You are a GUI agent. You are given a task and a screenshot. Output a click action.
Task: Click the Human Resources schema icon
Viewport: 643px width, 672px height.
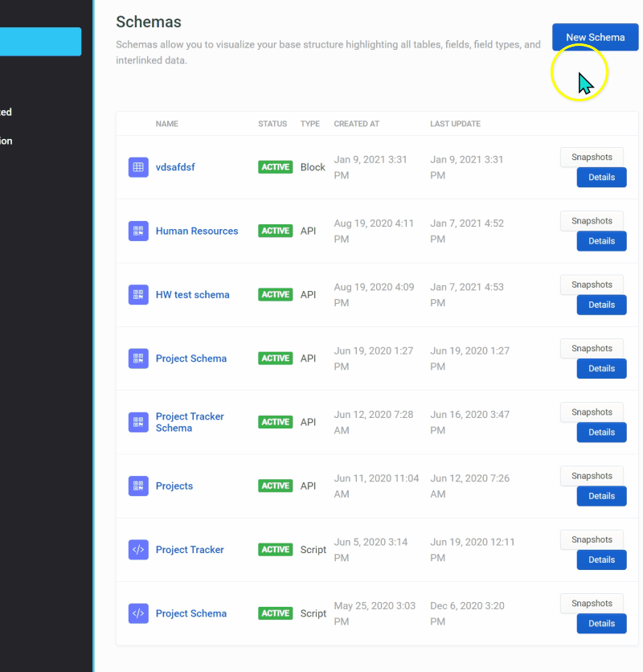coord(138,231)
